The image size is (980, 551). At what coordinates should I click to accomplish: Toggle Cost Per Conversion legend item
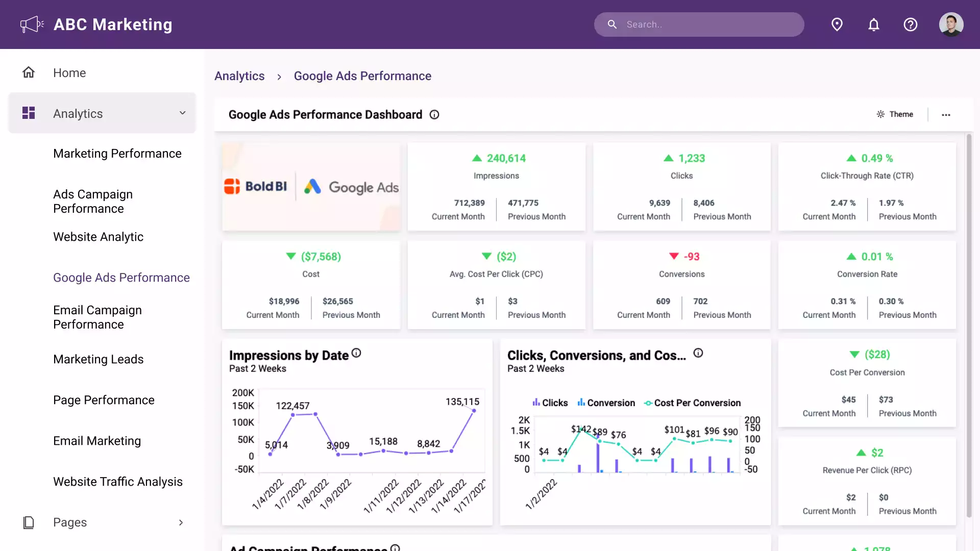click(692, 403)
